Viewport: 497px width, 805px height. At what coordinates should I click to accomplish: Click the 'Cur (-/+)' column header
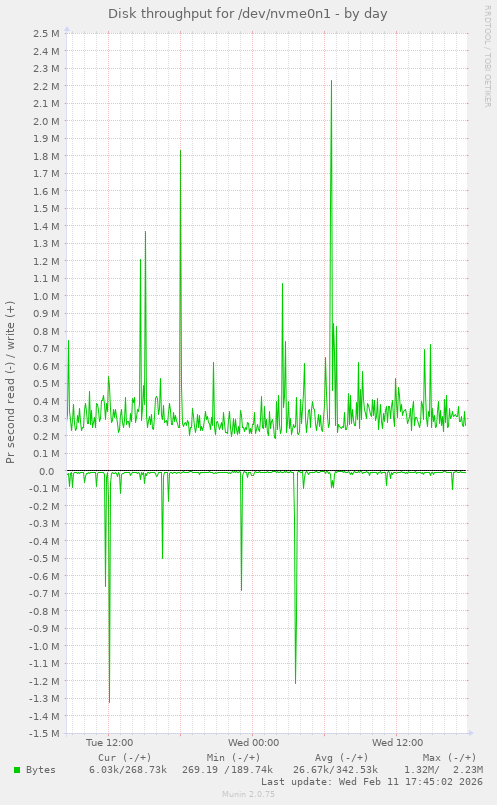125,757
